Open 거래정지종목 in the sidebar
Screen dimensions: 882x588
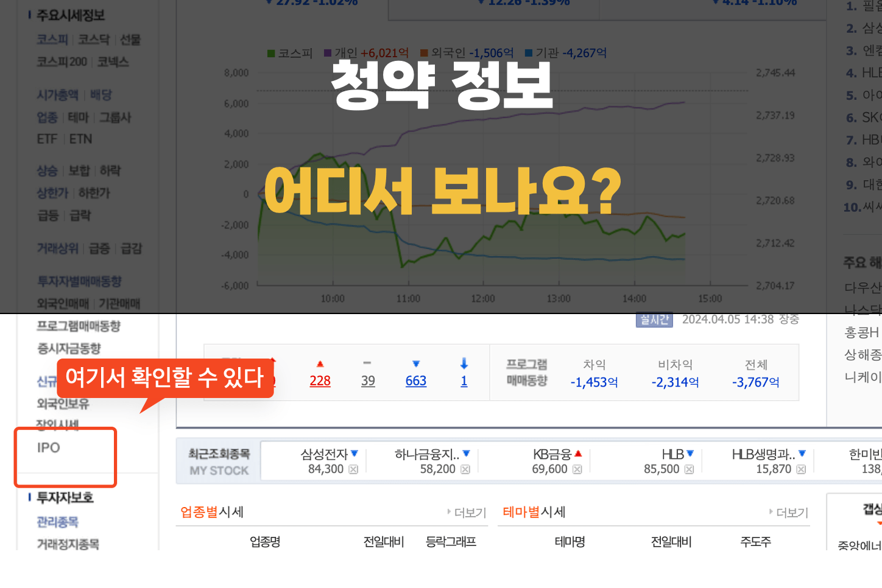68,544
